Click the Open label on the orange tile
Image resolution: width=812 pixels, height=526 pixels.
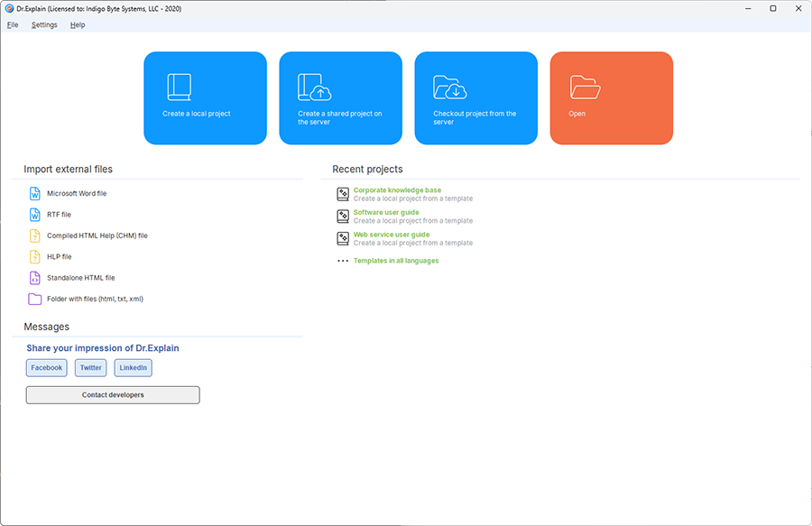577,114
